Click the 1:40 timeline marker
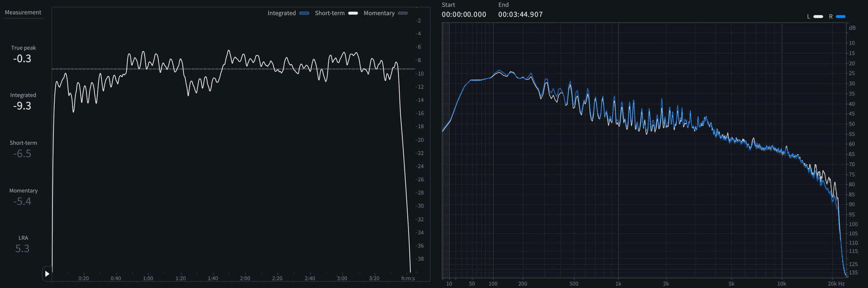This screenshot has height=288, width=868. (x=213, y=278)
